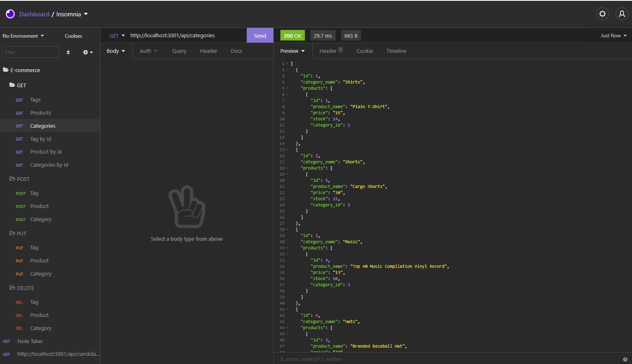Open the Just Now response history dropdown
Image resolution: width=632 pixels, height=364 pixels.
(613, 36)
